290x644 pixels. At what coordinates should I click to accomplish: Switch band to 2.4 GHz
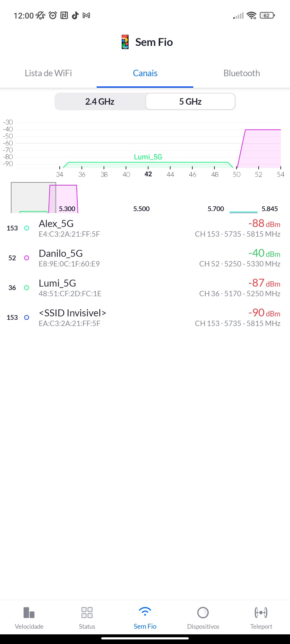[100, 102]
